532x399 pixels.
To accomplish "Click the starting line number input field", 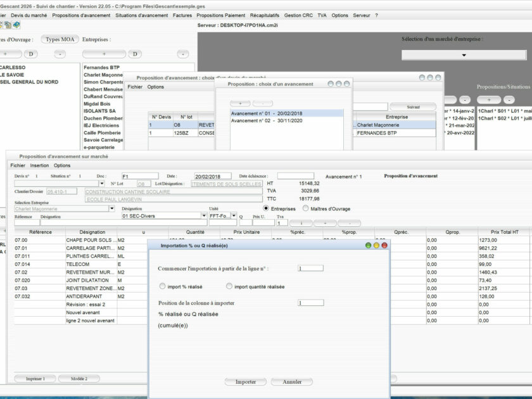I will click(x=310, y=268).
